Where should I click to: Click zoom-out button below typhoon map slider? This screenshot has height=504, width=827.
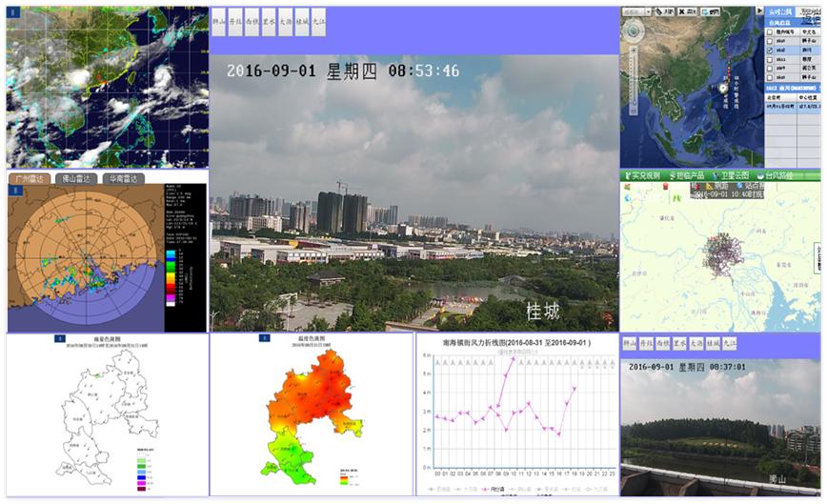(x=634, y=111)
